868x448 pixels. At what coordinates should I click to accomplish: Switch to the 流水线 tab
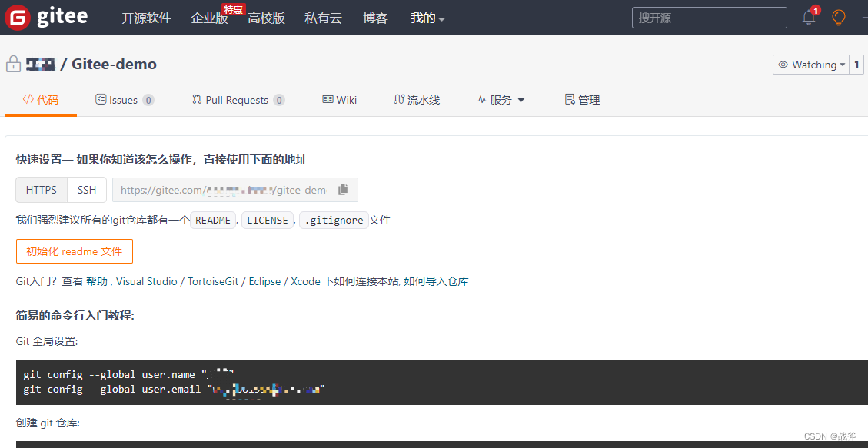pyautogui.click(x=416, y=100)
